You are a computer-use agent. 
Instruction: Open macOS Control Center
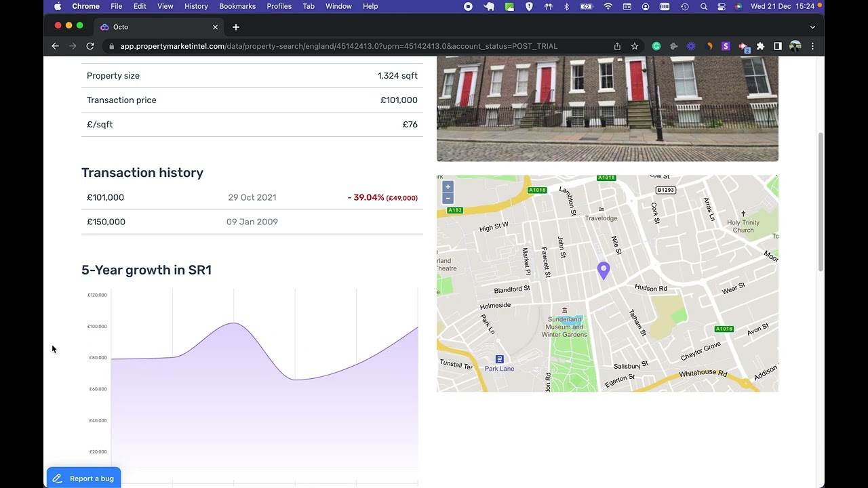pyautogui.click(x=721, y=6)
